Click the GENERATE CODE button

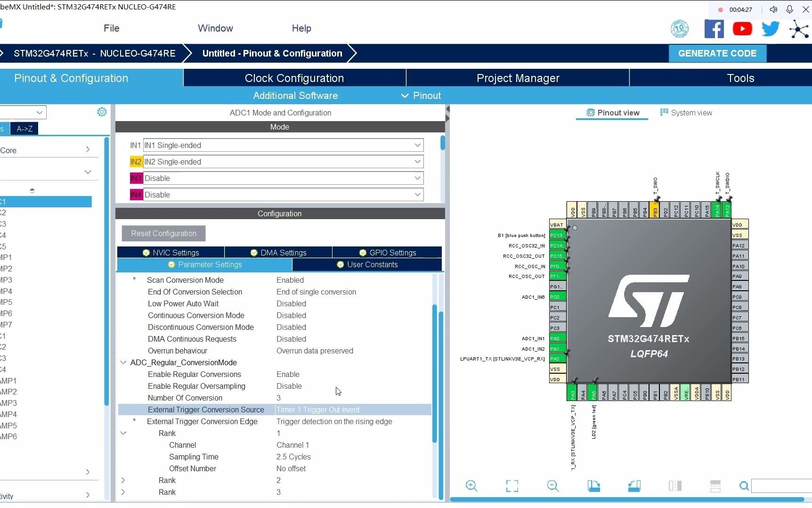click(x=717, y=53)
